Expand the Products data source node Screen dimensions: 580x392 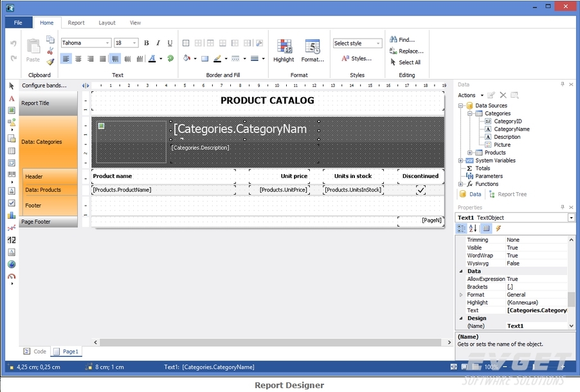point(470,153)
